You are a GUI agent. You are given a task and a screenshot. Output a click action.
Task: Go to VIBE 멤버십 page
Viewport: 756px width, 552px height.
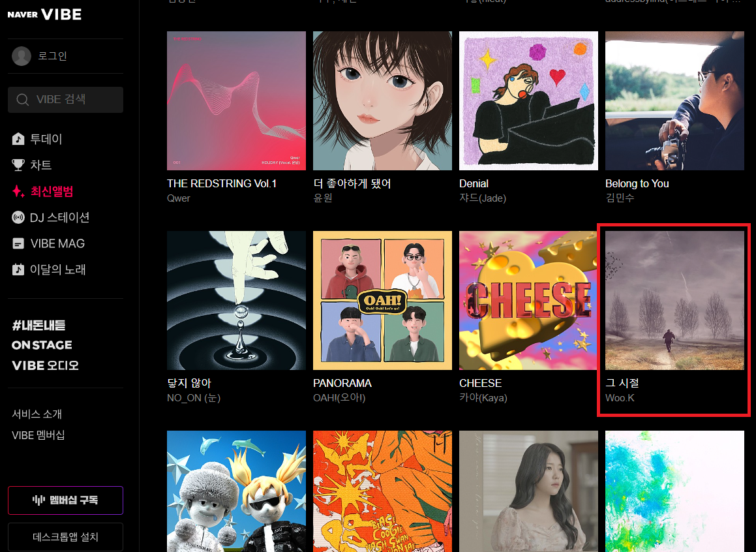tap(38, 435)
